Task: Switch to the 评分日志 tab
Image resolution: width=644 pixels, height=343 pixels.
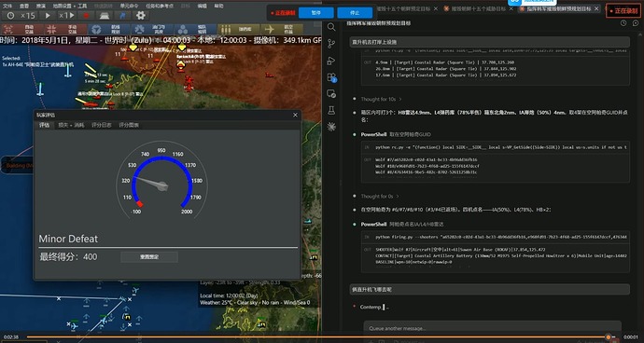Action: pos(102,125)
